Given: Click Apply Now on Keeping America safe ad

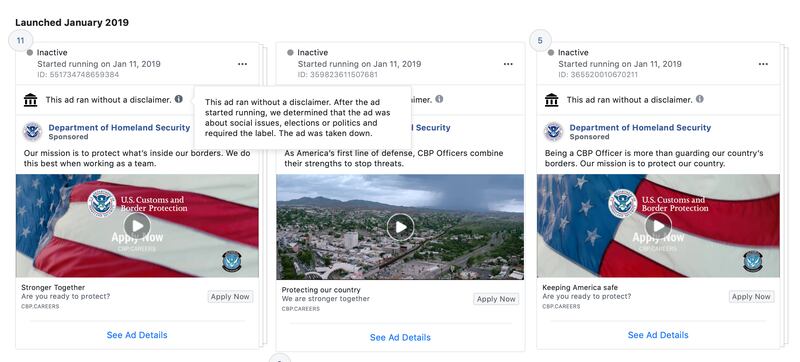Looking at the screenshot, I should coord(751,297).
